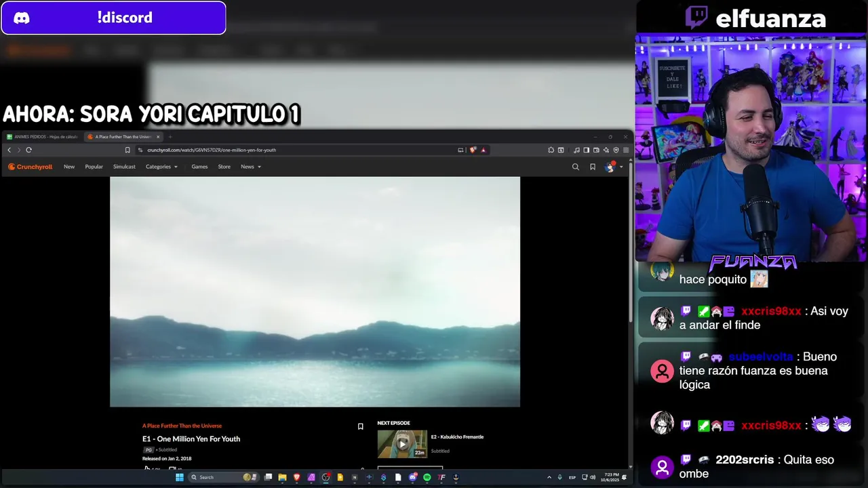
Task: Click the taskbar microphone tray icon
Action: [559, 477]
